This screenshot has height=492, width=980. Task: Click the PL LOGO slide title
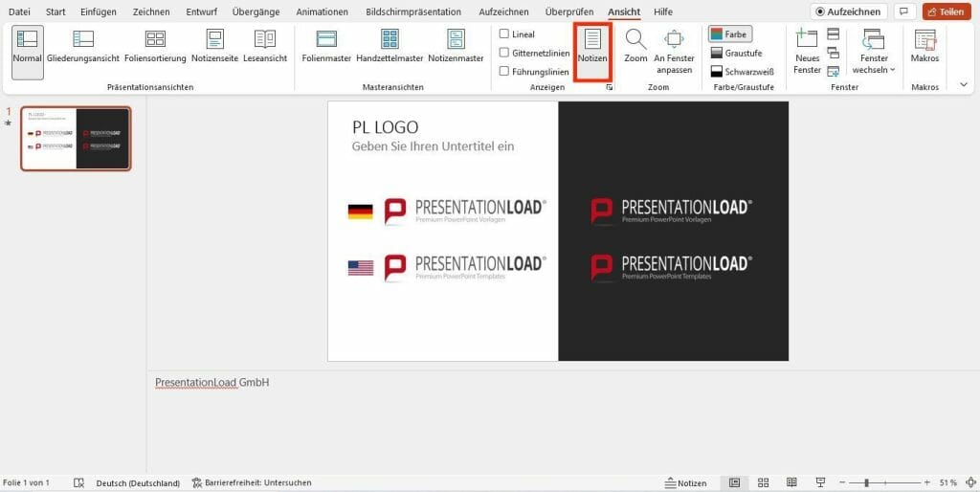[386, 127]
